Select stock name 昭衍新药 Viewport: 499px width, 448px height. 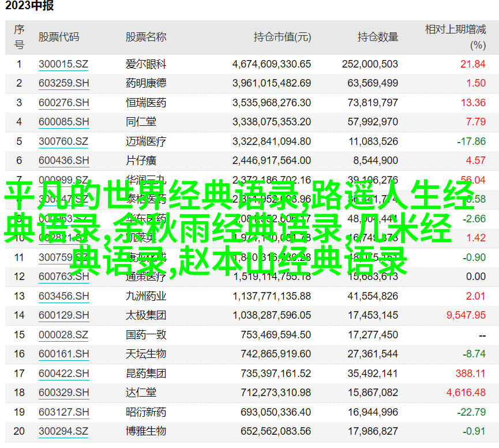point(146,412)
